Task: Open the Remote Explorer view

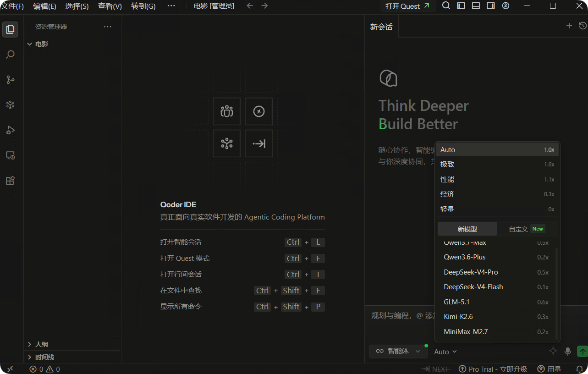Action: [10, 155]
